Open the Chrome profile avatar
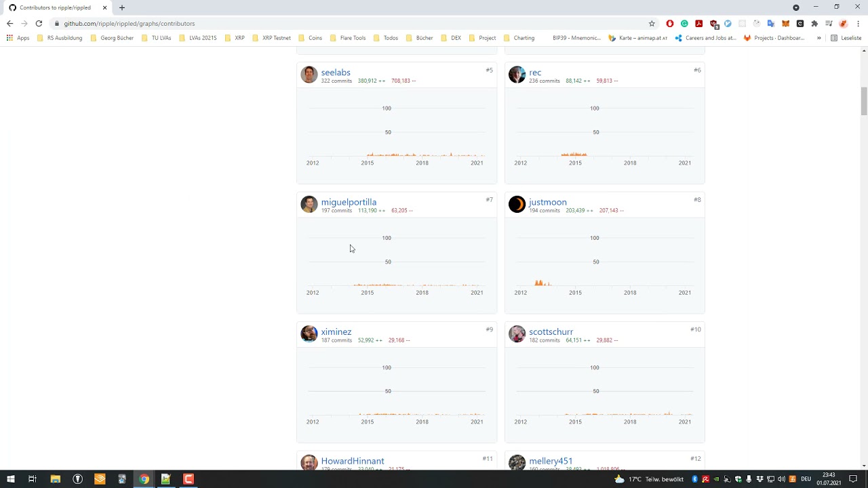The height and width of the screenshot is (488, 868). [x=844, y=23]
